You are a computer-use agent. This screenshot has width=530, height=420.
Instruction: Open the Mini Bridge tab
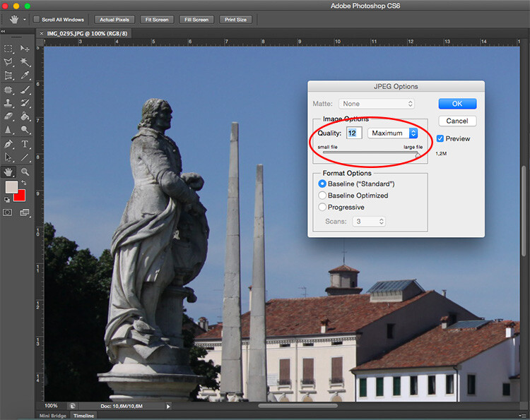[x=53, y=416]
